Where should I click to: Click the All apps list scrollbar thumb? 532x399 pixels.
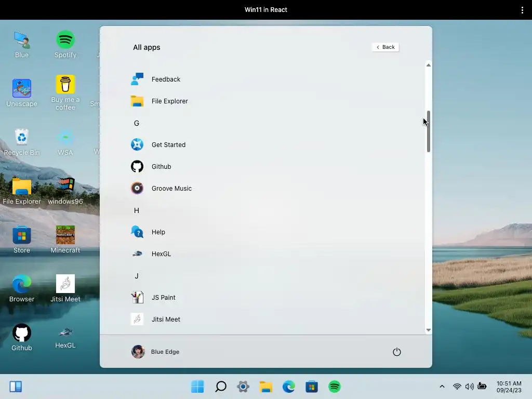(429, 131)
